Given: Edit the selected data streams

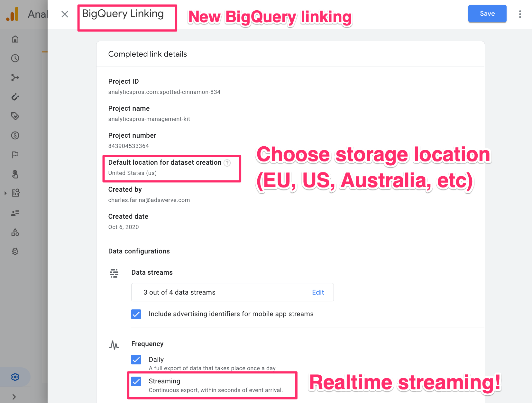Looking at the screenshot, I should [x=318, y=292].
